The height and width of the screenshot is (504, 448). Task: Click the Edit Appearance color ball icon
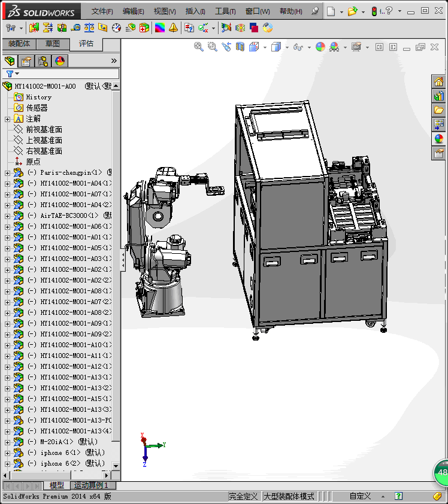pyautogui.click(x=320, y=47)
